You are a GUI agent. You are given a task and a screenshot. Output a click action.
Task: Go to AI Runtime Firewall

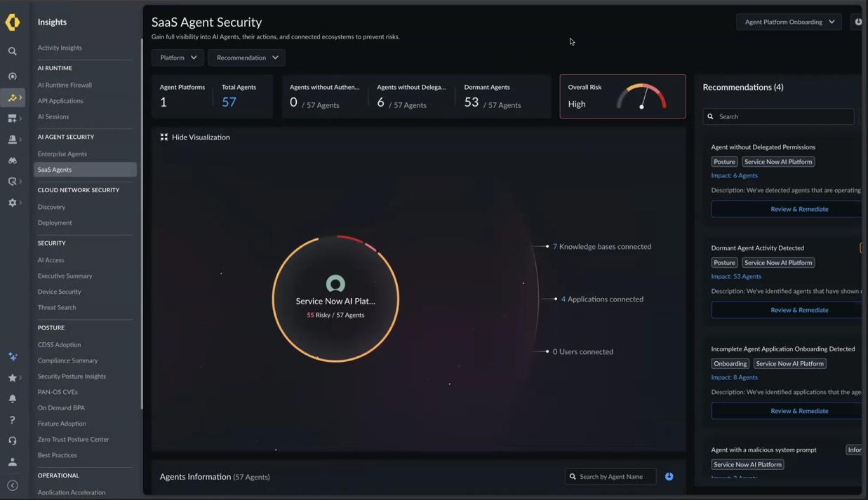tap(65, 85)
